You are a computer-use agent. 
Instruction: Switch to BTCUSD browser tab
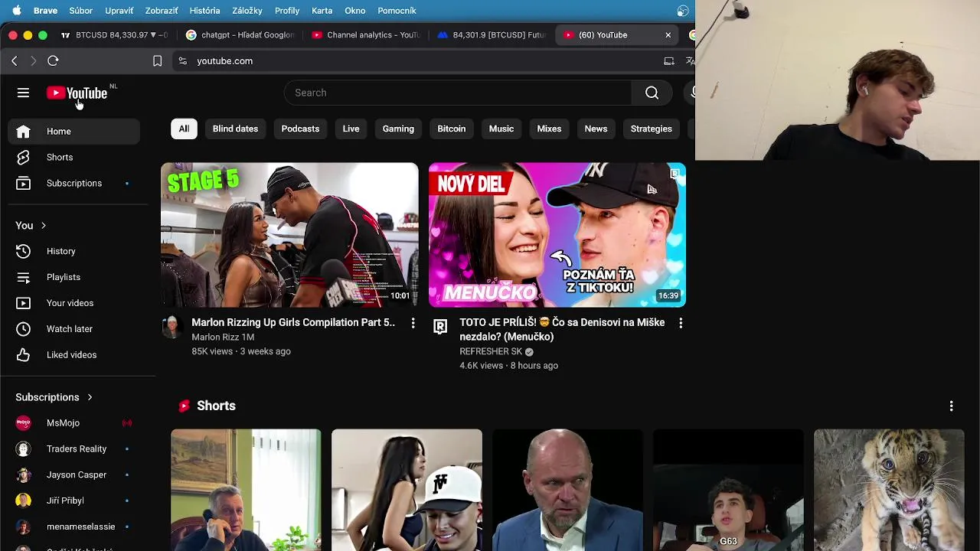tap(115, 35)
